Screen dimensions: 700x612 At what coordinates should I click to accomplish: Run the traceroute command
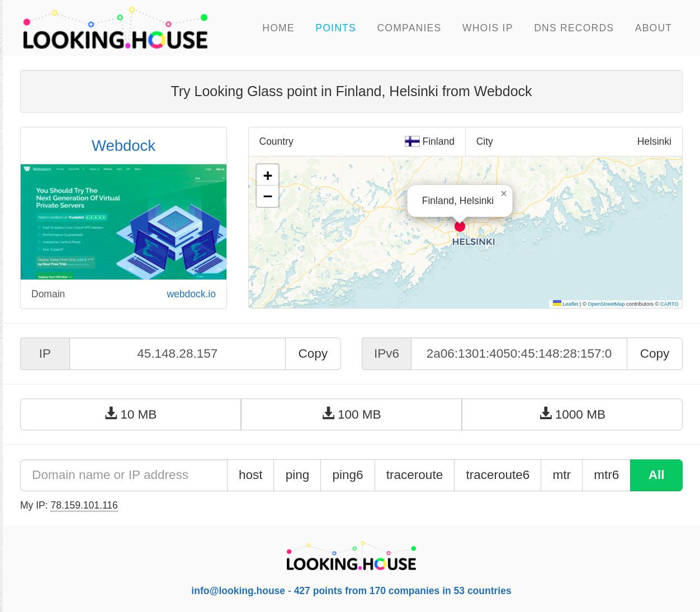click(414, 475)
